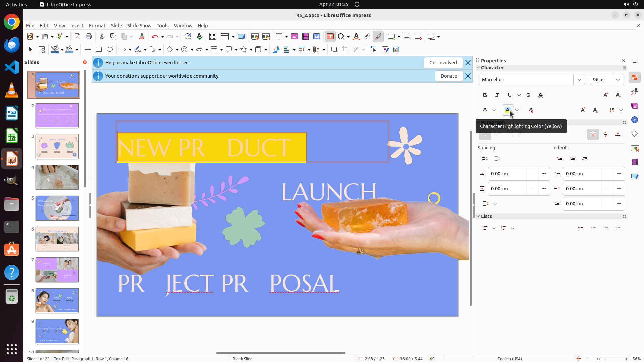Click the Export as PDF icon
Screen dimensions: 644x362
(x=77, y=37)
